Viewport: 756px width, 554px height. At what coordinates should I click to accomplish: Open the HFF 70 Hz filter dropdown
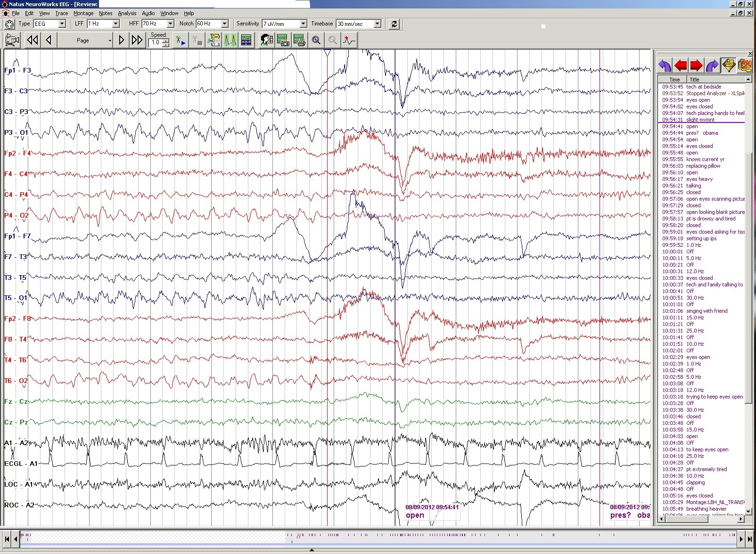click(170, 24)
